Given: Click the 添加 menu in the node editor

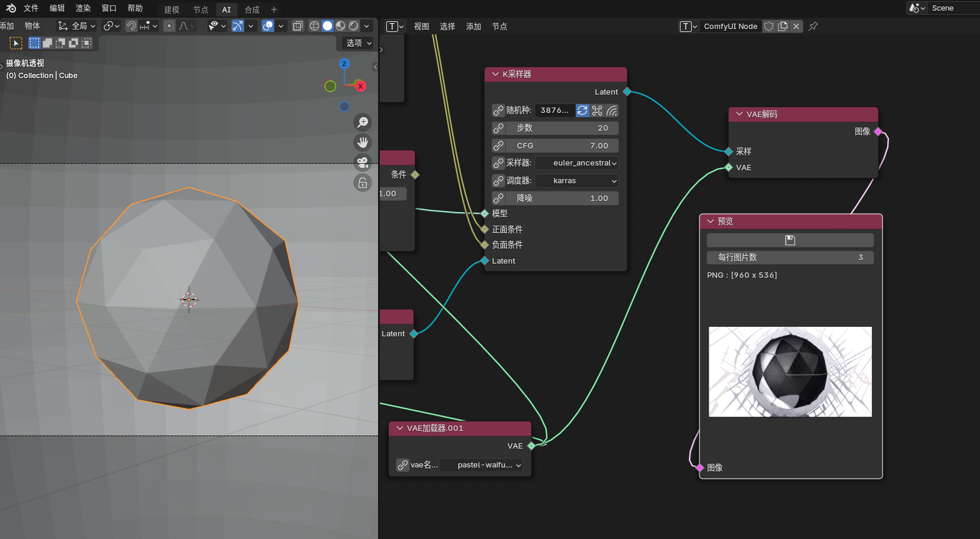Looking at the screenshot, I should 473,27.
